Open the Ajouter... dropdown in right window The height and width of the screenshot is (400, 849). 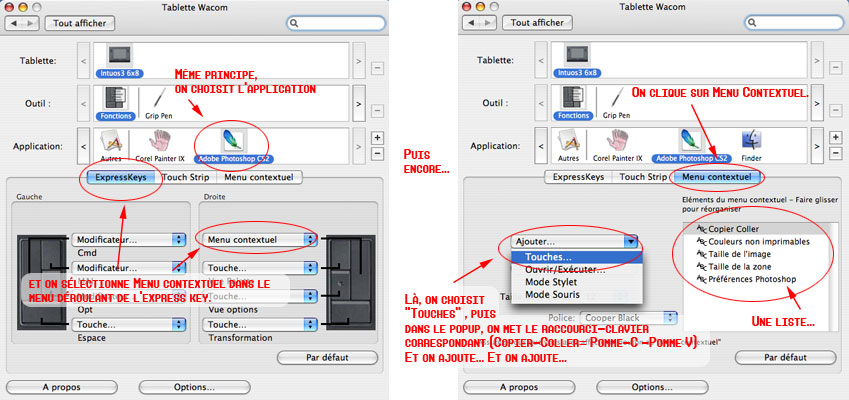pyautogui.click(x=574, y=241)
